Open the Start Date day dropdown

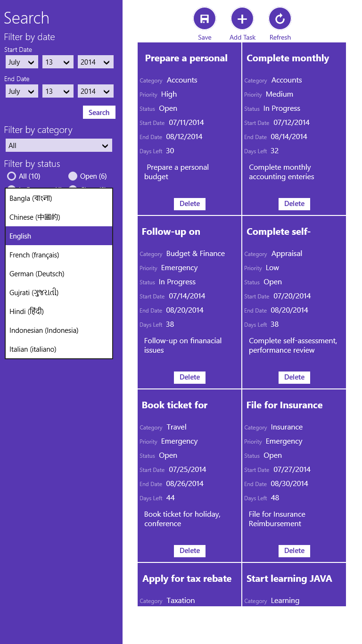coord(58,62)
